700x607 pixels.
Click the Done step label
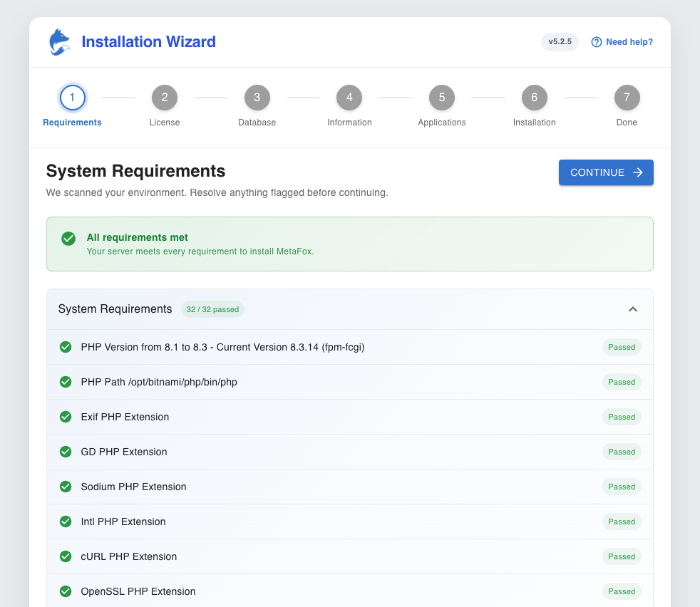click(x=627, y=123)
